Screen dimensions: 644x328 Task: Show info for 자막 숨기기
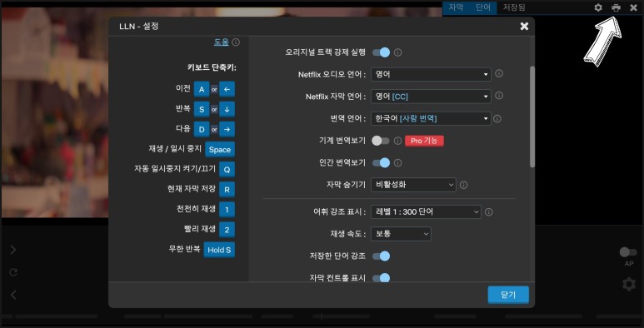[x=464, y=185]
